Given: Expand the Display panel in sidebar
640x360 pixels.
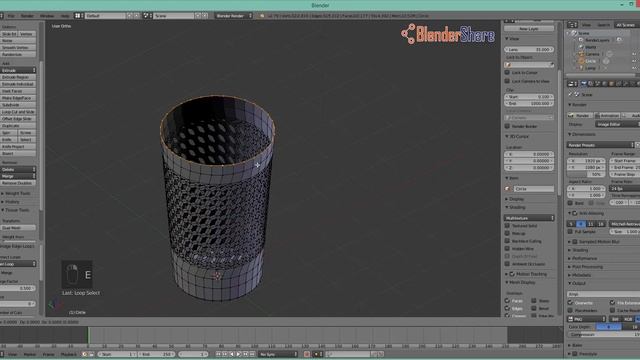Looking at the screenshot, I should [516, 199].
